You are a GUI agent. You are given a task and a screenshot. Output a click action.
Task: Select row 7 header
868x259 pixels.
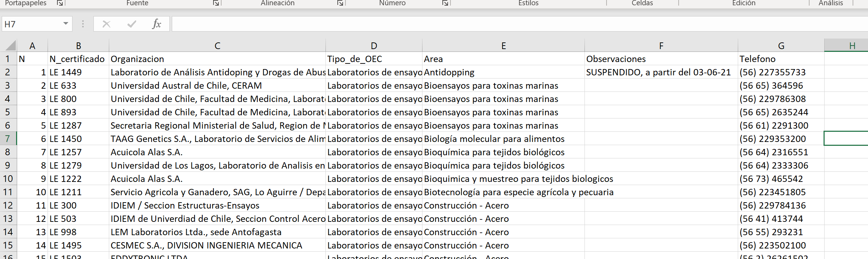coord(8,139)
